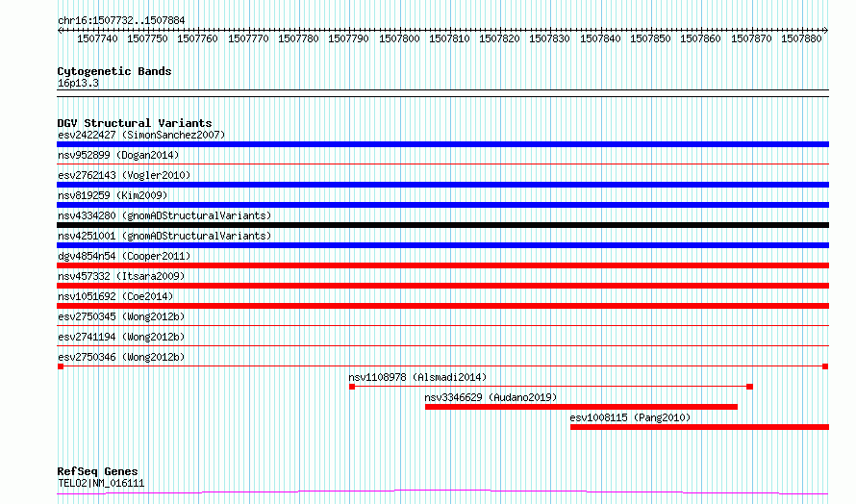Click the esv2422427 (SimonSanchez2007) variant label
The width and height of the screenshot is (856, 504).
pos(141,135)
